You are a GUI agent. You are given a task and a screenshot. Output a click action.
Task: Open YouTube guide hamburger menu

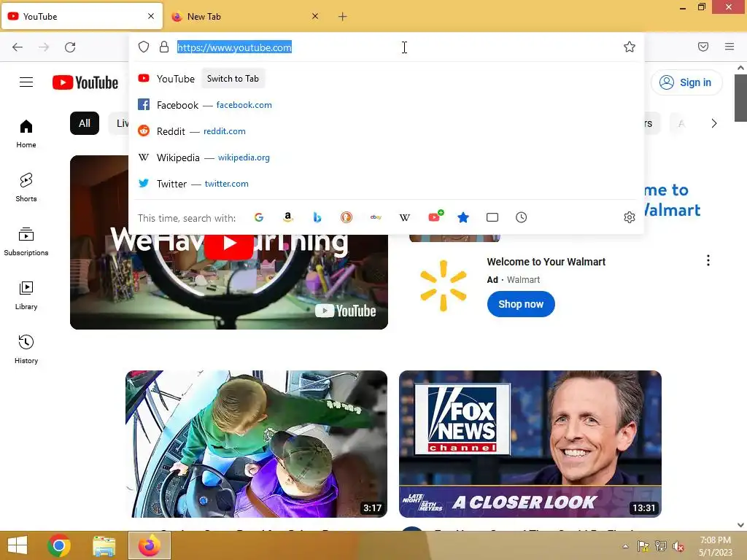(26, 82)
